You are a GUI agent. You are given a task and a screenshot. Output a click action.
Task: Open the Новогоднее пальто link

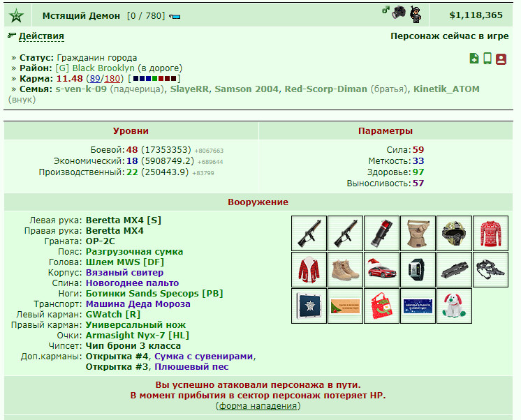tap(132, 283)
